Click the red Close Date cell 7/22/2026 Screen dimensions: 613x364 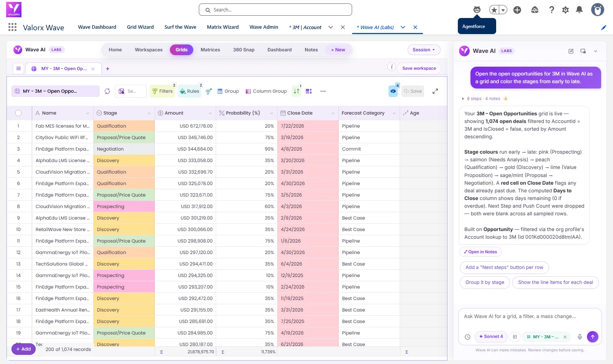click(x=308, y=126)
